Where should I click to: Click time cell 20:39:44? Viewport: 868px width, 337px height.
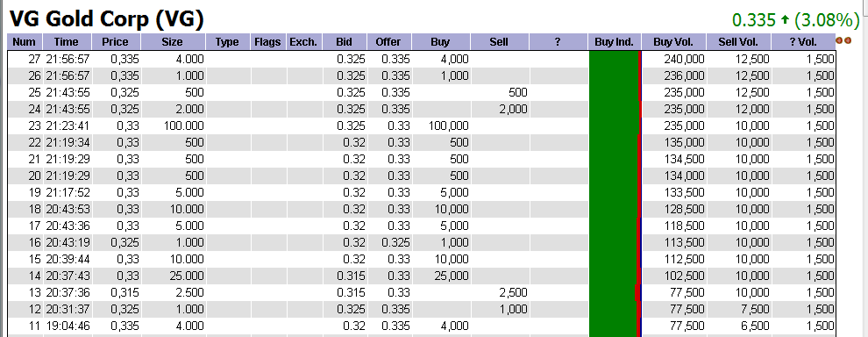68,259
